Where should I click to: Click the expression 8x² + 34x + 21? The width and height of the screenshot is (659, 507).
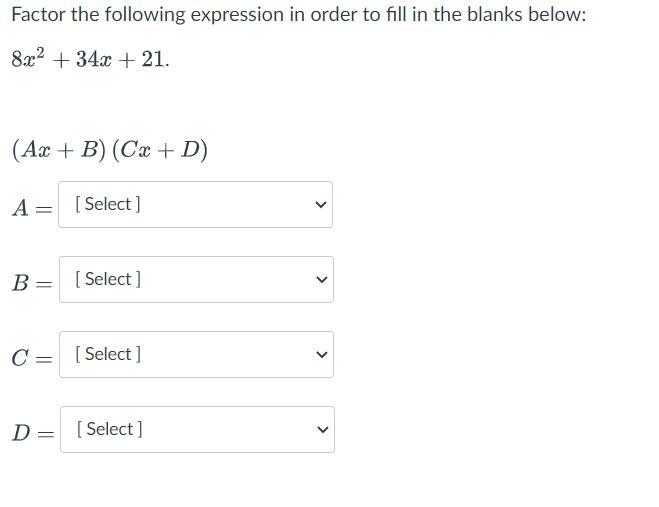(90, 59)
